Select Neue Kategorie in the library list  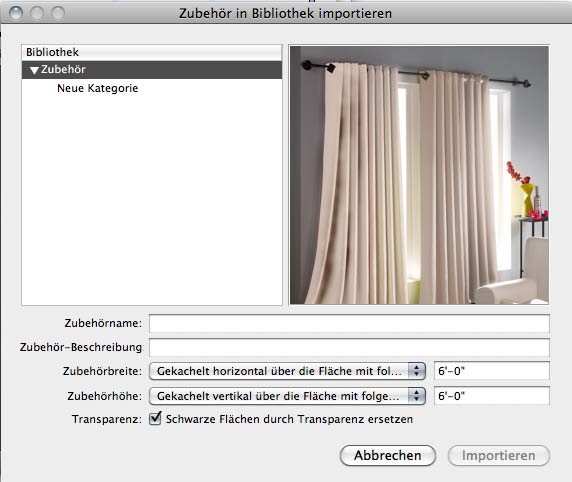(97, 88)
